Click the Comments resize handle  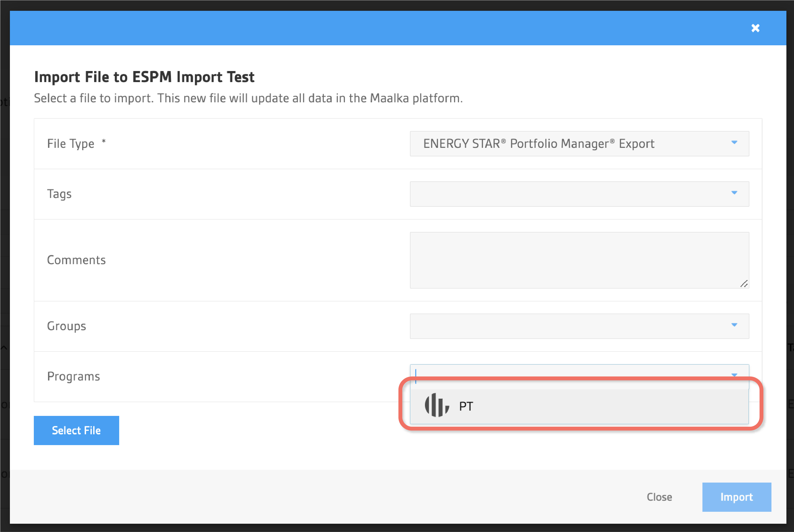(744, 284)
